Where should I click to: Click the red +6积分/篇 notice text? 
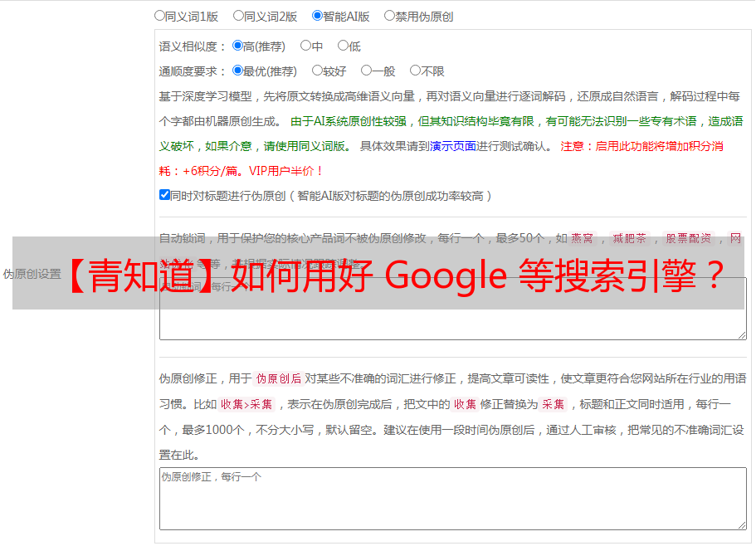click(209, 171)
